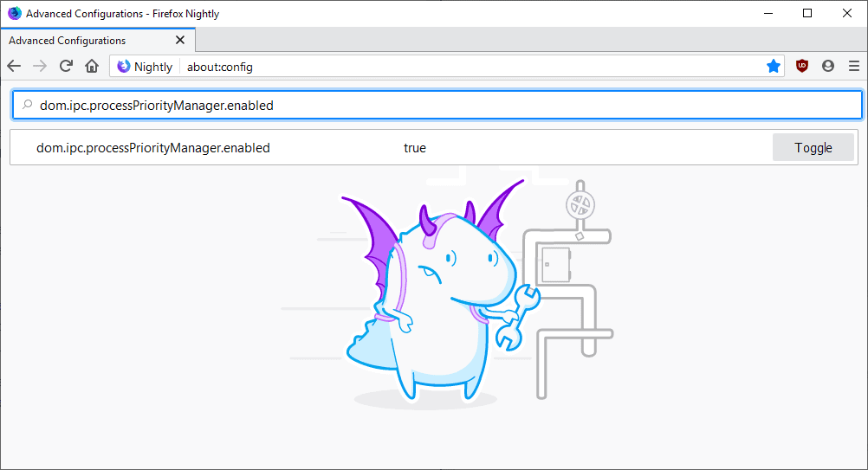
Task: Toggle the bookmark star for this page
Action: pyautogui.click(x=774, y=67)
